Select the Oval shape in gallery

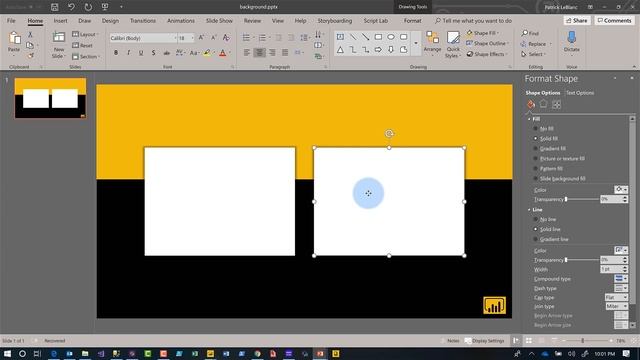[x=391, y=37]
